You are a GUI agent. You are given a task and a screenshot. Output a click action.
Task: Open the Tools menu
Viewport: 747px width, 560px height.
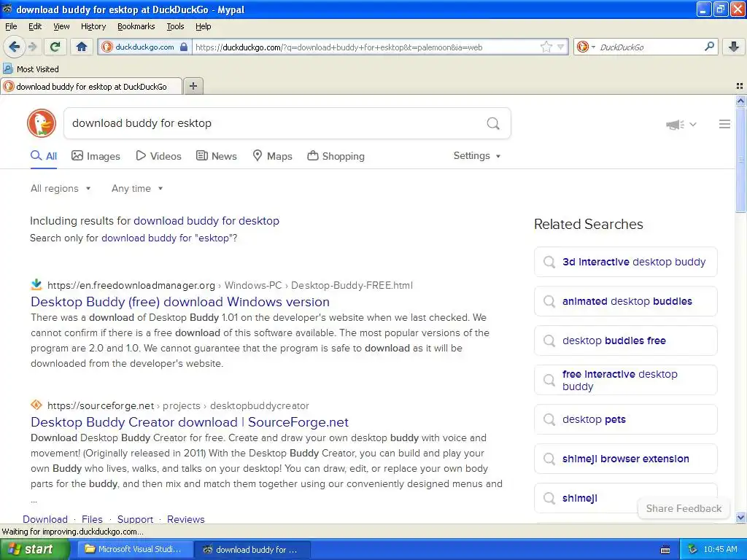coord(175,26)
